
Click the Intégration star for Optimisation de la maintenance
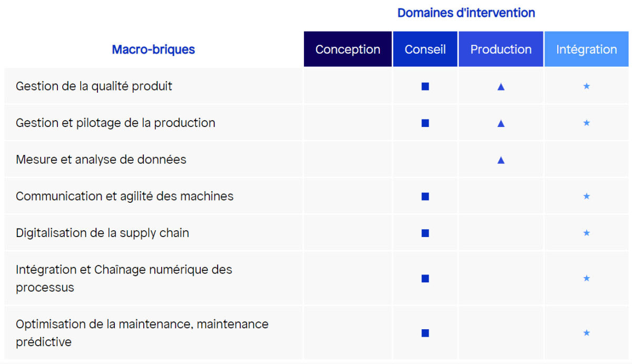pos(586,333)
